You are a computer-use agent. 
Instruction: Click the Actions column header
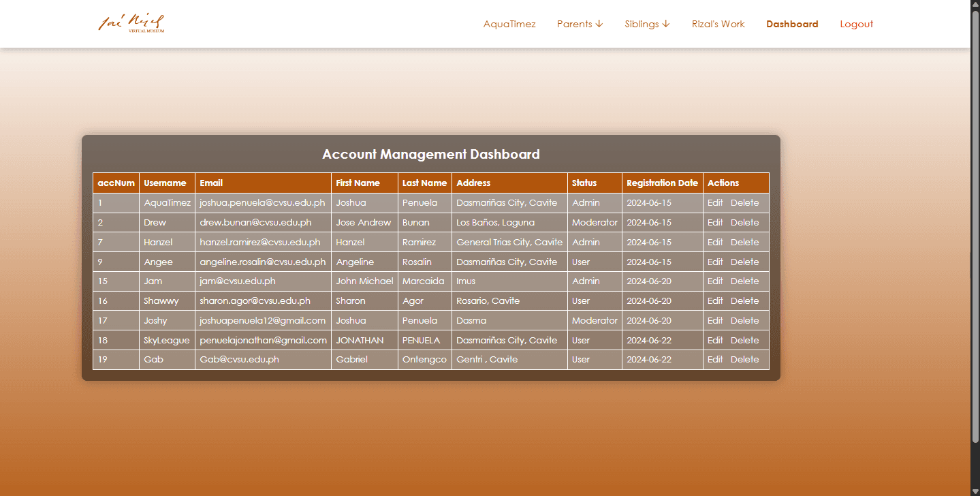pos(736,183)
